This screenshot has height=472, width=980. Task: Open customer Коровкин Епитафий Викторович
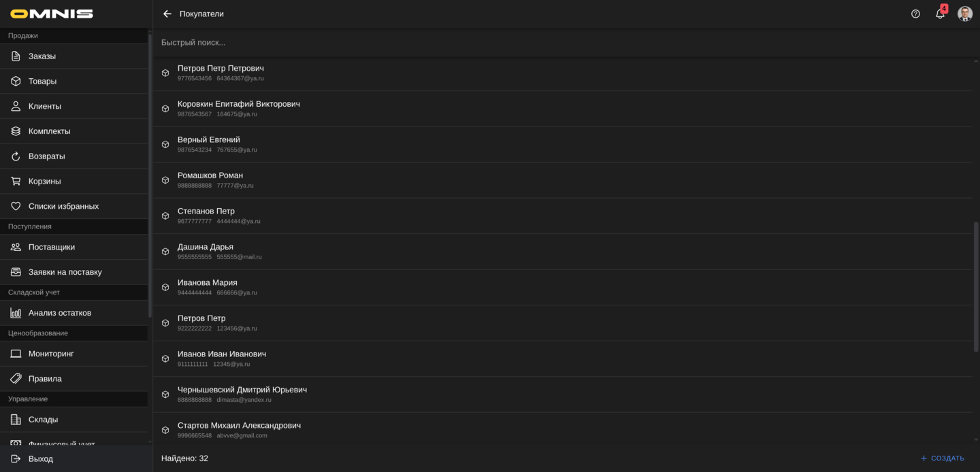pos(239,104)
